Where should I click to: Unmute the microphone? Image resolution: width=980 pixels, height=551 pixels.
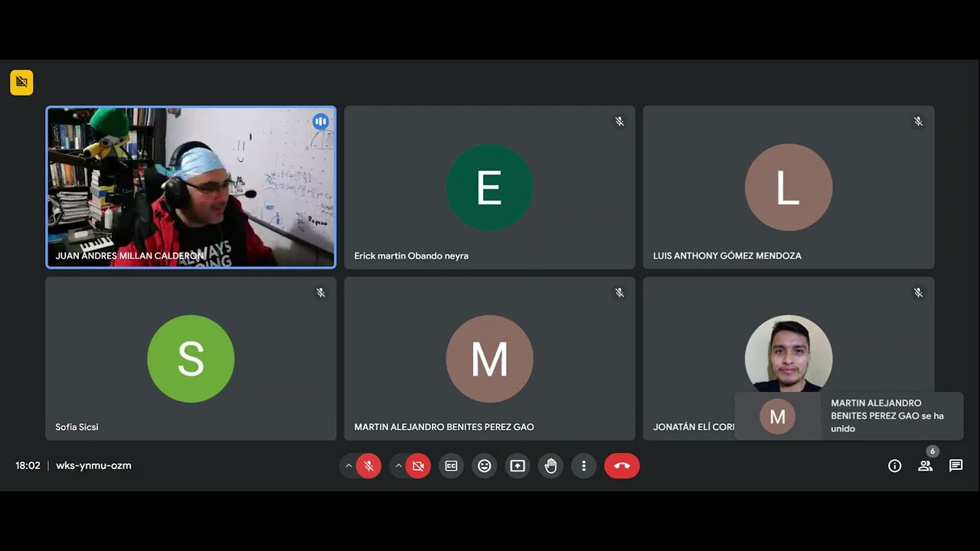click(368, 465)
